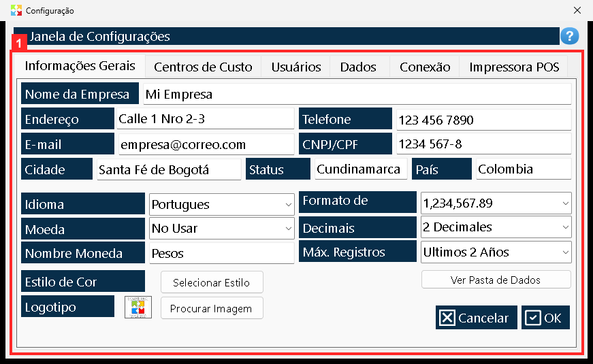The height and width of the screenshot is (364, 593).
Task: Open the Centros de Custo tab
Action: click(x=203, y=67)
